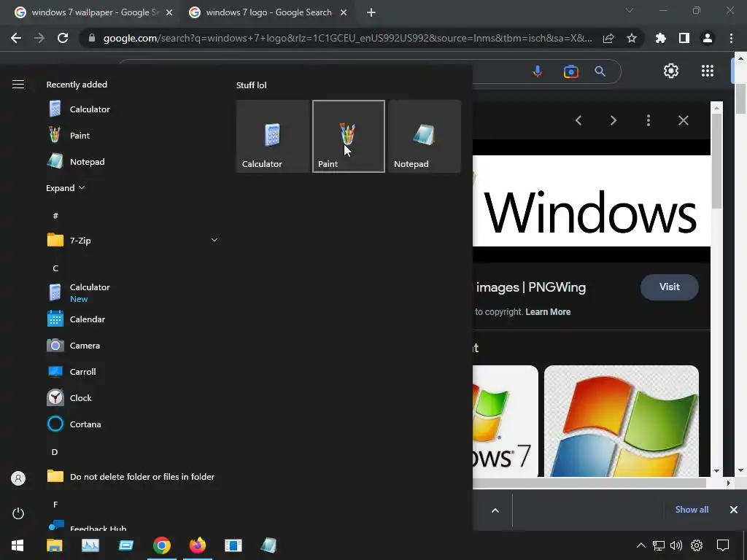Switch to windows 7 wallpaper tab
The height and width of the screenshot is (560, 747).
pyautogui.click(x=93, y=12)
